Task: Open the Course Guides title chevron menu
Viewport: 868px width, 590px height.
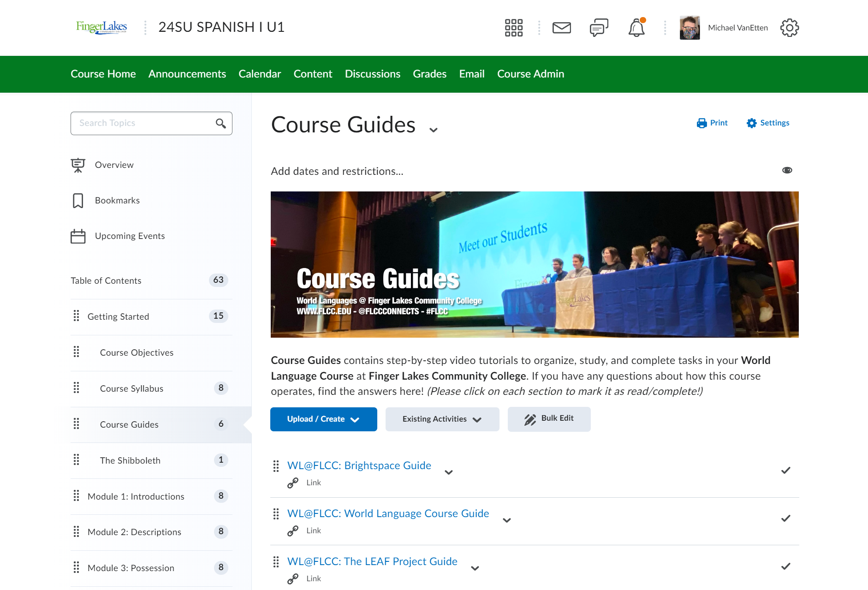Action: 434,130
